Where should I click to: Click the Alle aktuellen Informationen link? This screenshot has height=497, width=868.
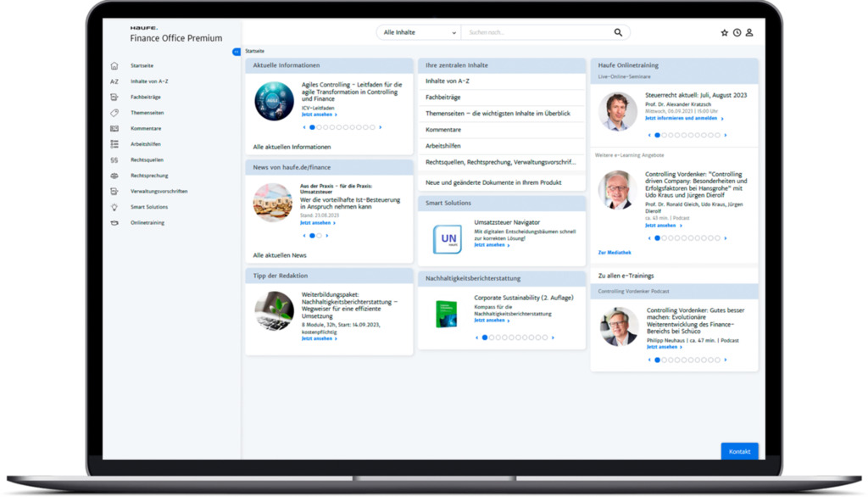pyautogui.click(x=292, y=147)
